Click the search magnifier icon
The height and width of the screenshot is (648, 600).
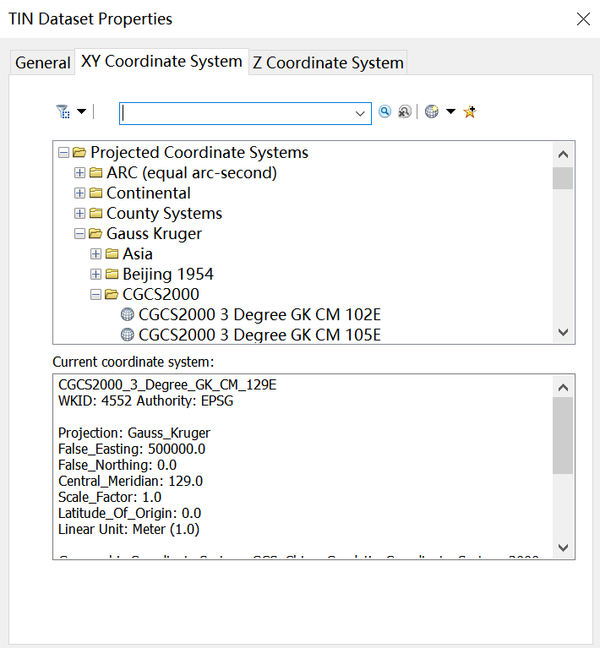pos(385,113)
